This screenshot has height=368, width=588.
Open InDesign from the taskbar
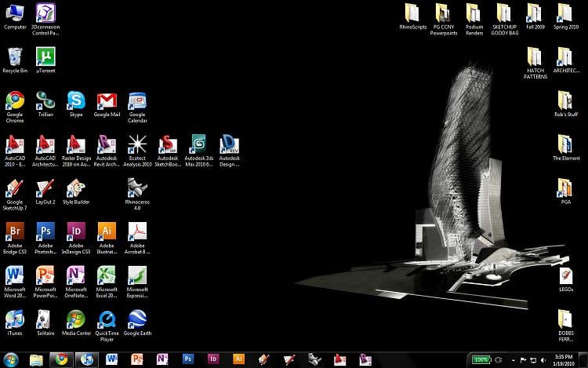pos(213,359)
